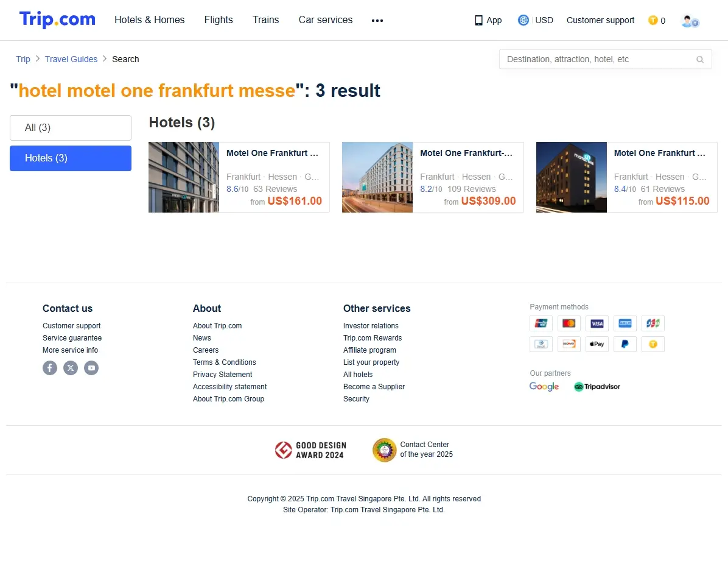Open the Trains menu
This screenshot has width=728, height=561.
point(265,20)
